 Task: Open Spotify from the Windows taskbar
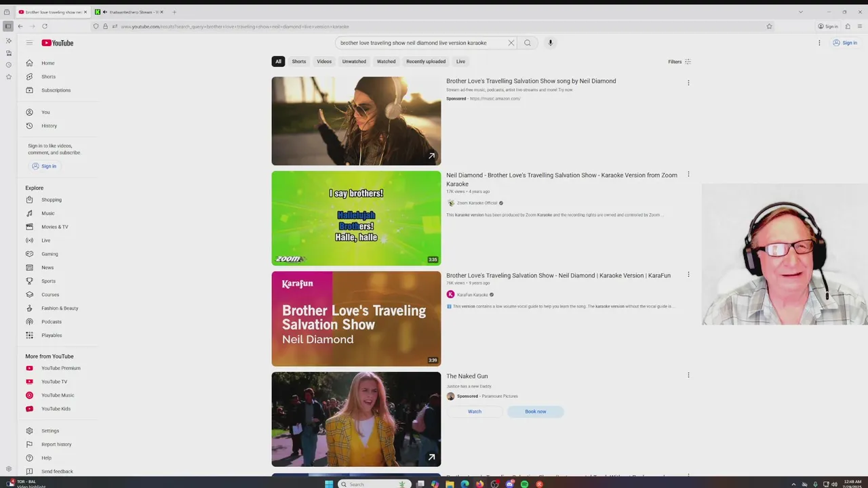tap(525, 484)
